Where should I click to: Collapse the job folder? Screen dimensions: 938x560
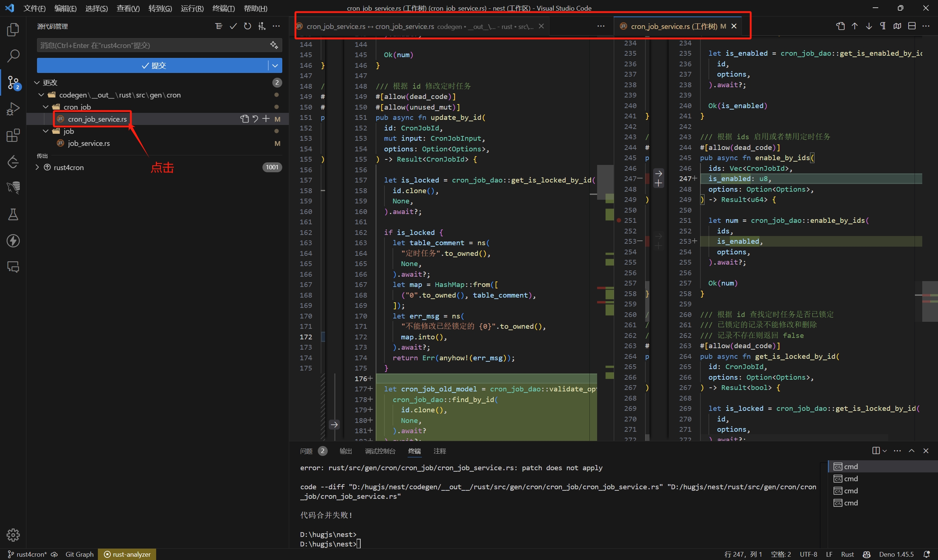(46, 131)
